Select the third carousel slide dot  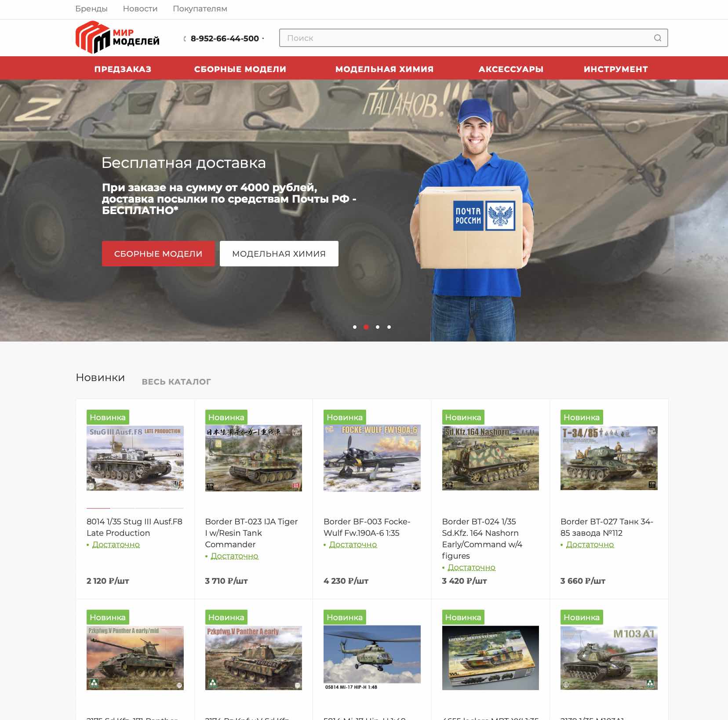[x=378, y=327]
